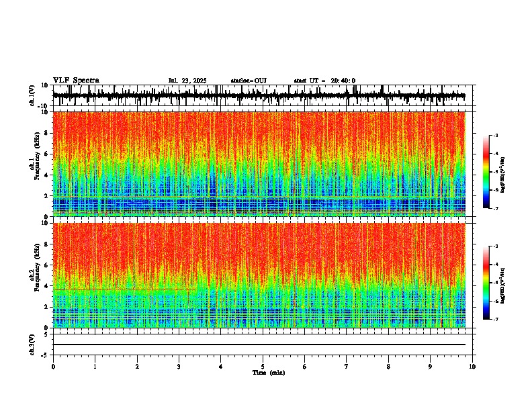Click the 'ch.1(V)' waveform axis label
Viewport: 532px width, 411px height.
click(32, 95)
